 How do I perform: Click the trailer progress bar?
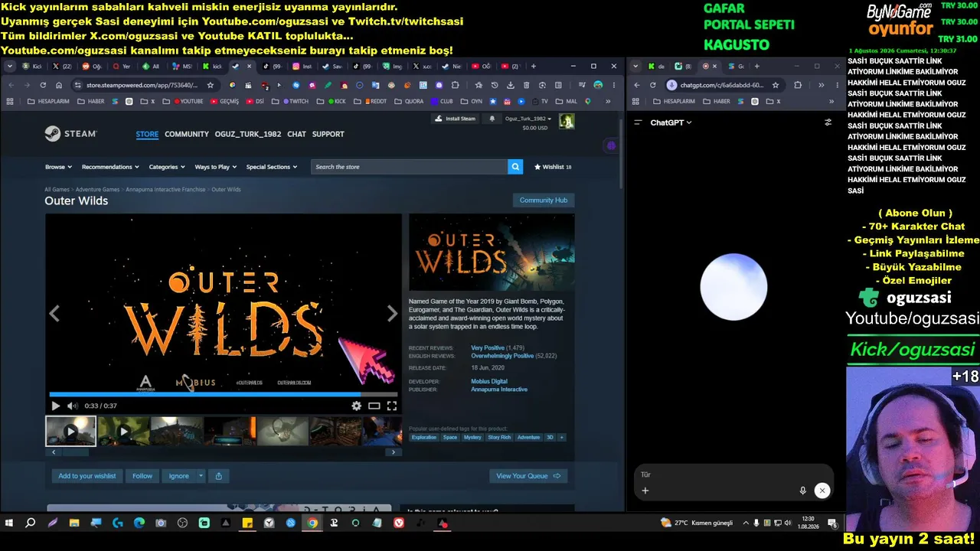(x=224, y=395)
